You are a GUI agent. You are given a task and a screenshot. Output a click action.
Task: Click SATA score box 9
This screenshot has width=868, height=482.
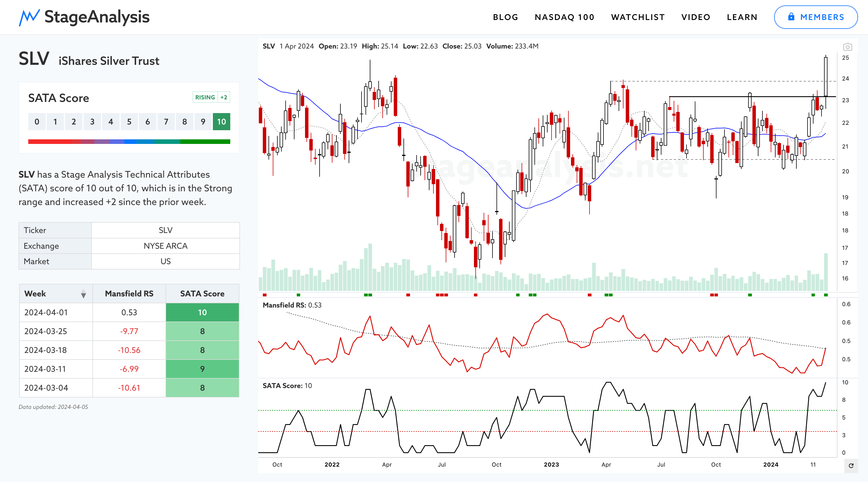pos(203,122)
